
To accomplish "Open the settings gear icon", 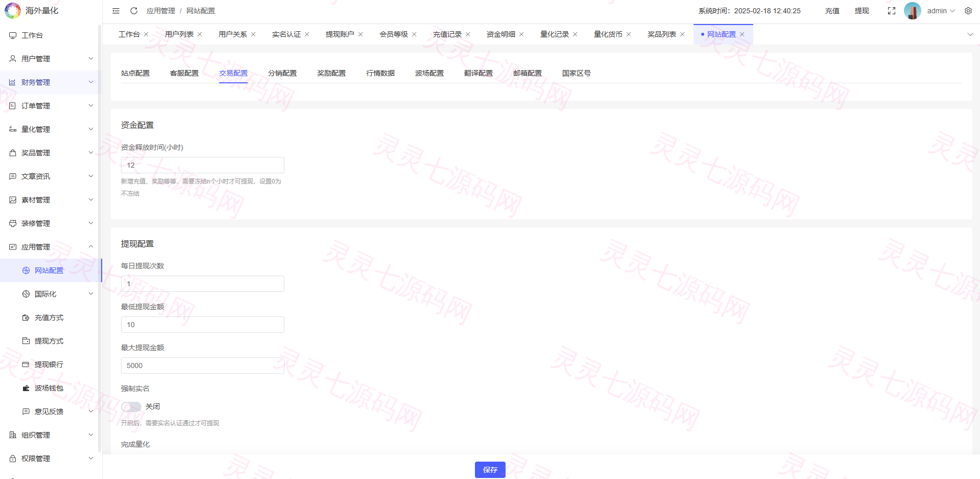I will (x=968, y=11).
